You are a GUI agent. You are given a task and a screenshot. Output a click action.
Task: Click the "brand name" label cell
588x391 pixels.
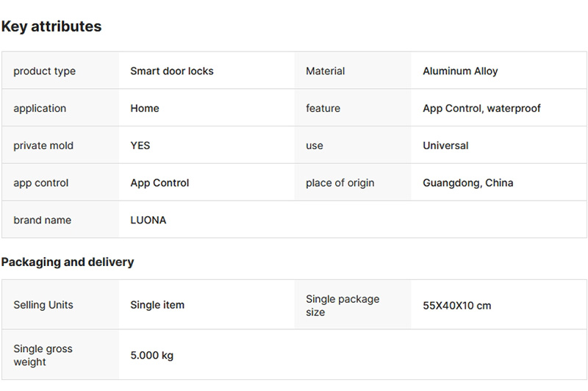(42, 220)
